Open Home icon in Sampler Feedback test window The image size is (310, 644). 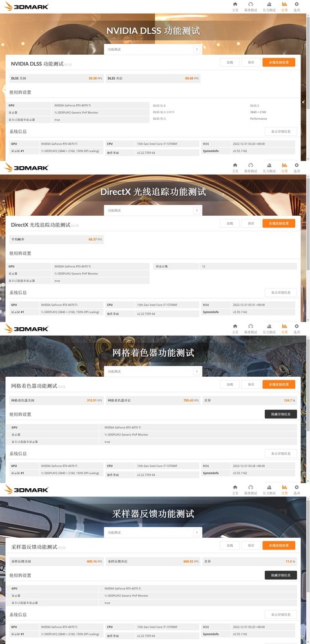tap(235, 489)
